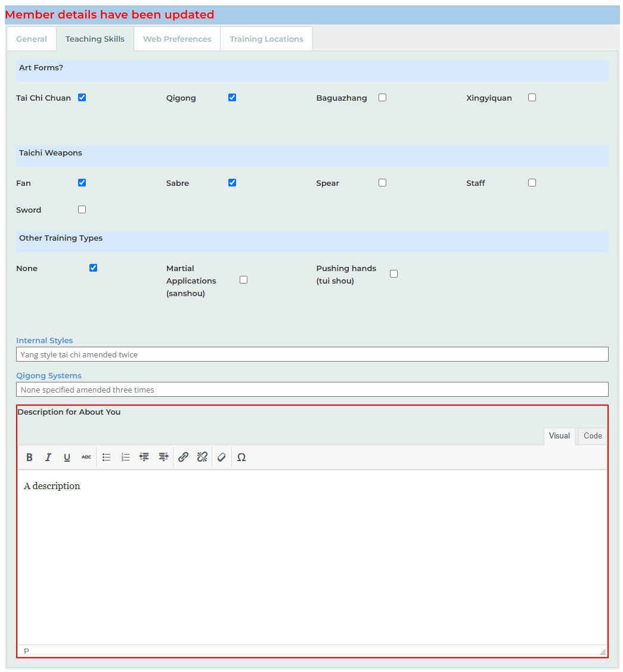Insert a link with the chain icon

coord(183,458)
